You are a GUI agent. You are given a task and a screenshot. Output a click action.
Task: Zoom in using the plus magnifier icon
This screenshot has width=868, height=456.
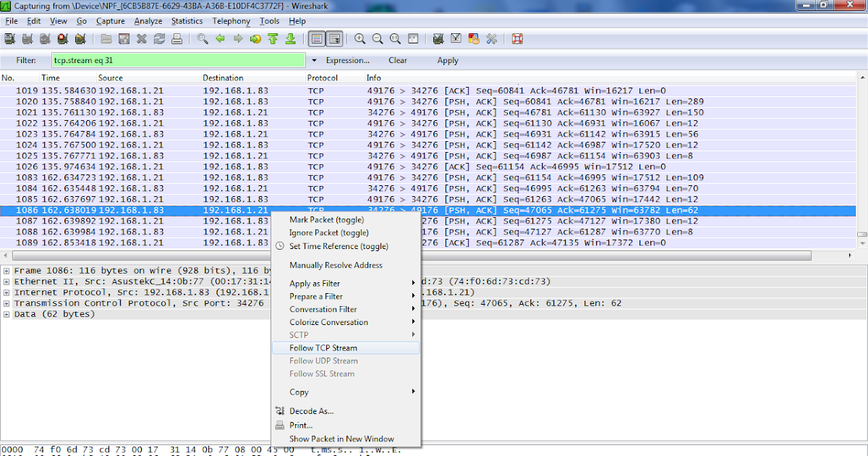360,39
